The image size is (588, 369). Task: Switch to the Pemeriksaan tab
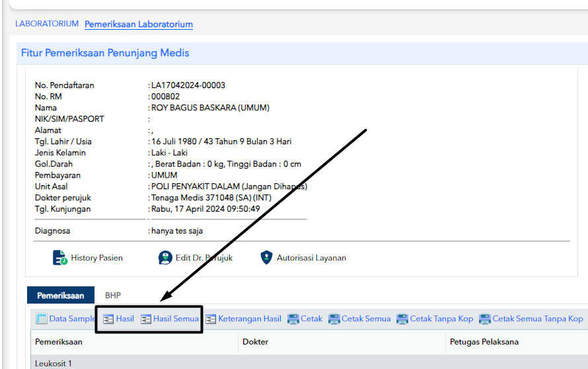(61, 296)
